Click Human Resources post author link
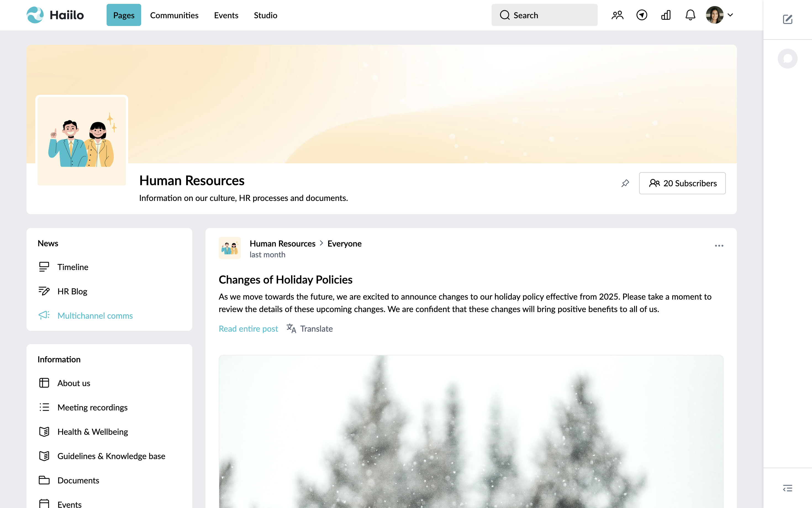The image size is (812, 508). coord(282,243)
